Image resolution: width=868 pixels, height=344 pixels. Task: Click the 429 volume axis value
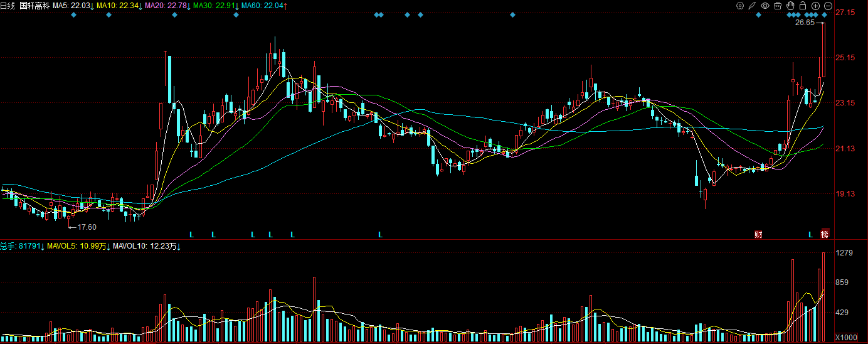point(842,313)
